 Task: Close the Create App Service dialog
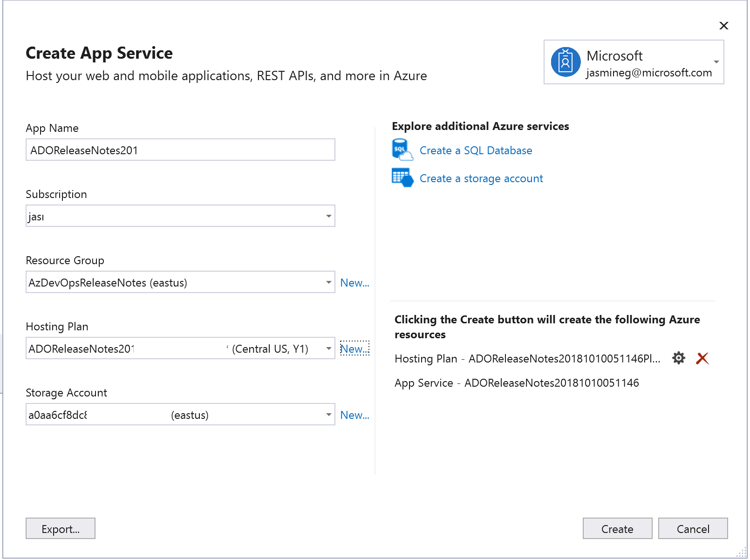point(724,26)
